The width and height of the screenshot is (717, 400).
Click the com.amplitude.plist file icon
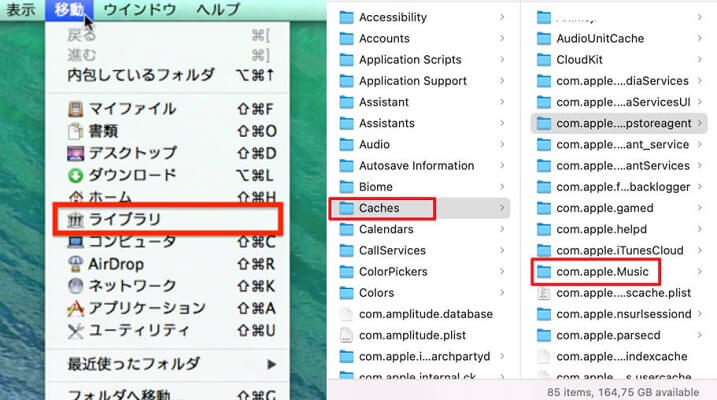click(x=347, y=335)
